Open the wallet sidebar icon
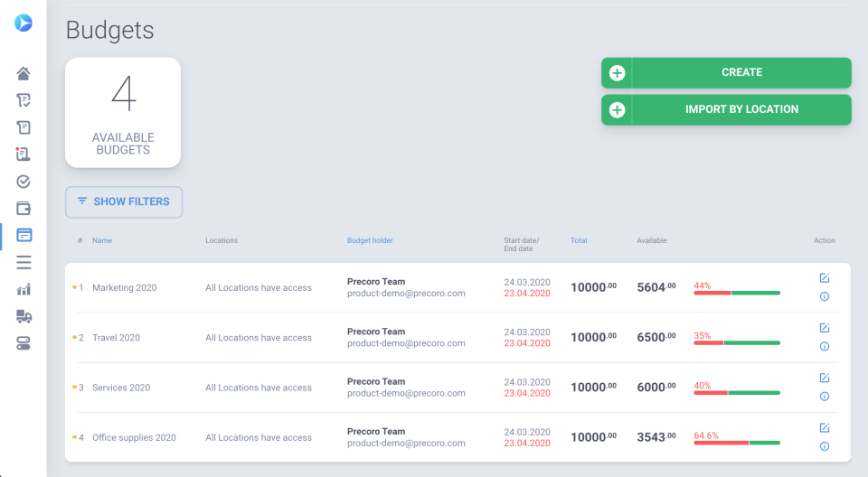Viewport: 868px width, 477px height. pos(24,208)
